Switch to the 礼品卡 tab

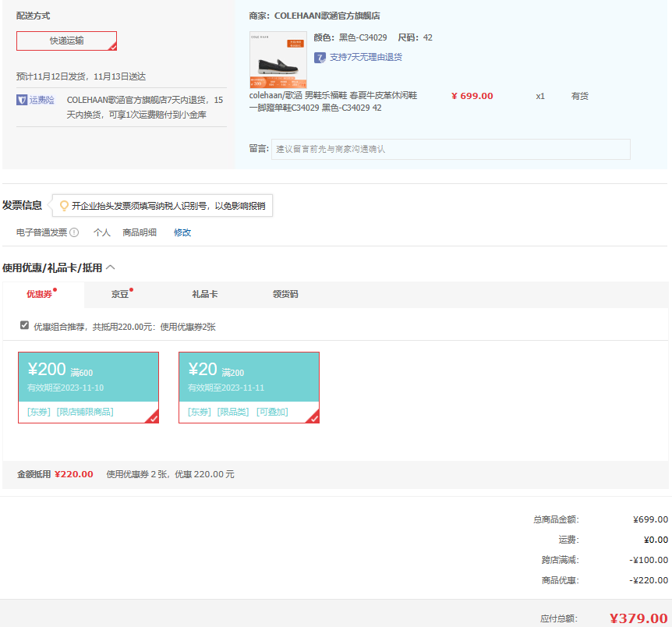click(205, 294)
